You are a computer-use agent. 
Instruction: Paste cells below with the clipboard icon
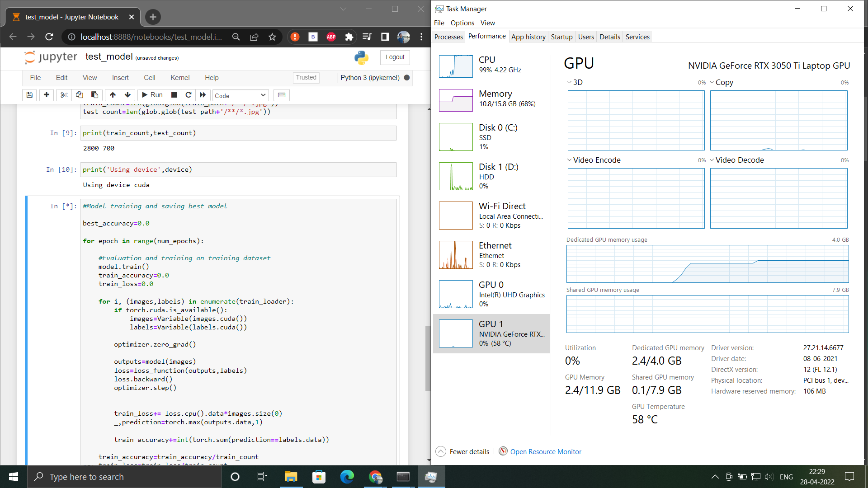94,95
